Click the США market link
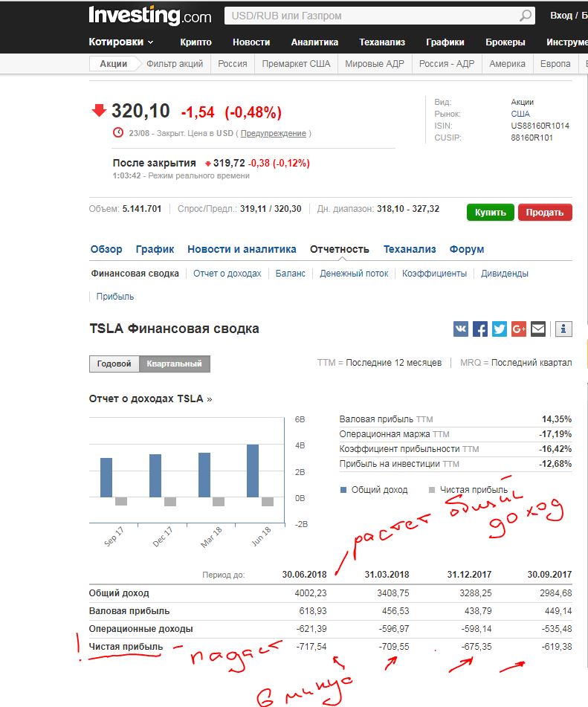This screenshot has width=588, height=707. pos(520,114)
